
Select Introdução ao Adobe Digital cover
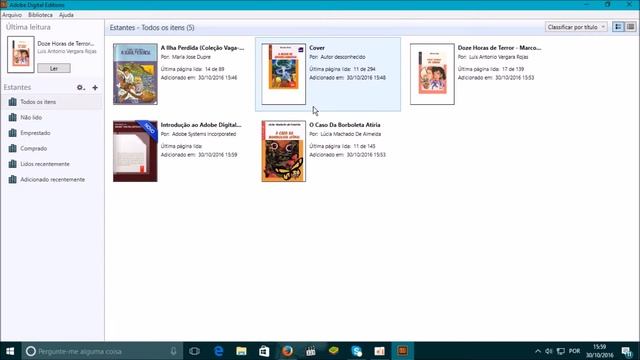(135, 151)
